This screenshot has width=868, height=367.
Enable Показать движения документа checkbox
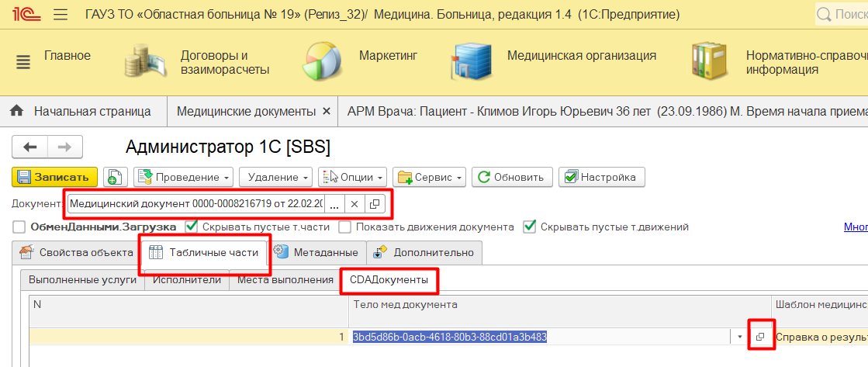(x=344, y=227)
